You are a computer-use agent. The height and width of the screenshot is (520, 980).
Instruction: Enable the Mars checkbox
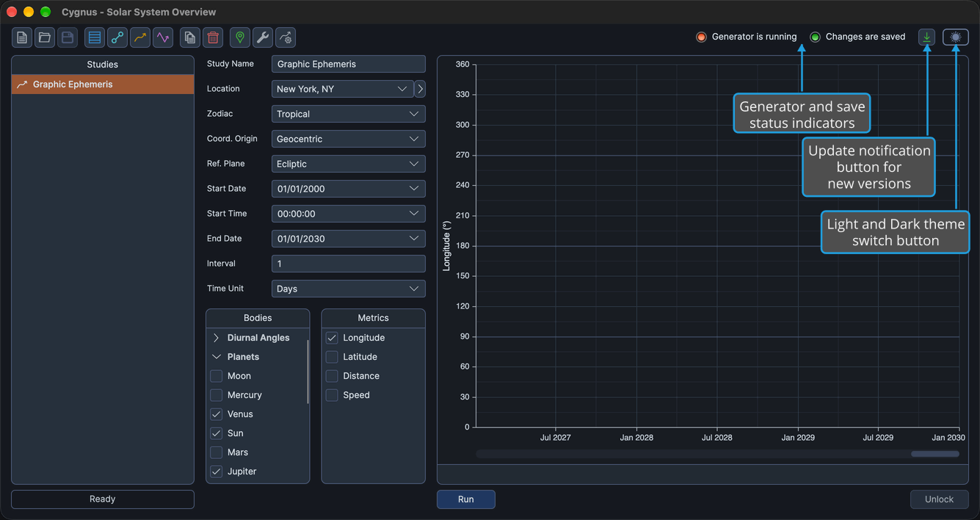pyautogui.click(x=217, y=452)
